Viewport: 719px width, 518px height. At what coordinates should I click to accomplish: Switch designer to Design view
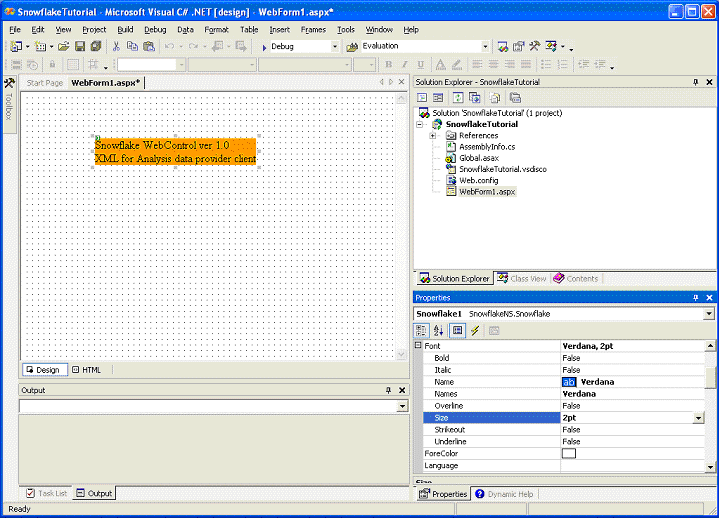[x=44, y=370]
